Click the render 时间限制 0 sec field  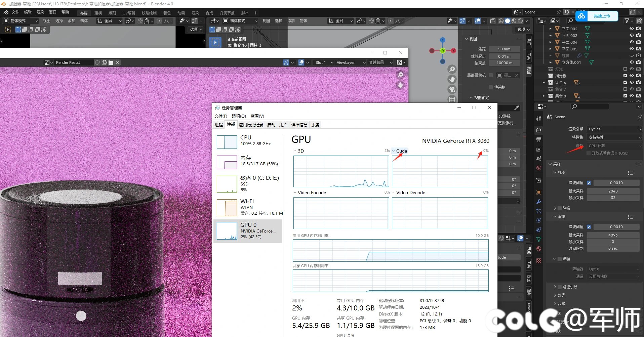click(x=613, y=249)
